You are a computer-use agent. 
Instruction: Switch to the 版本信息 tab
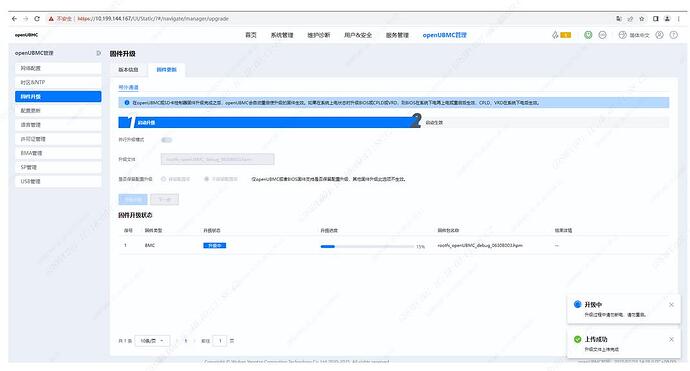pyautogui.click(x=128, y=70)
